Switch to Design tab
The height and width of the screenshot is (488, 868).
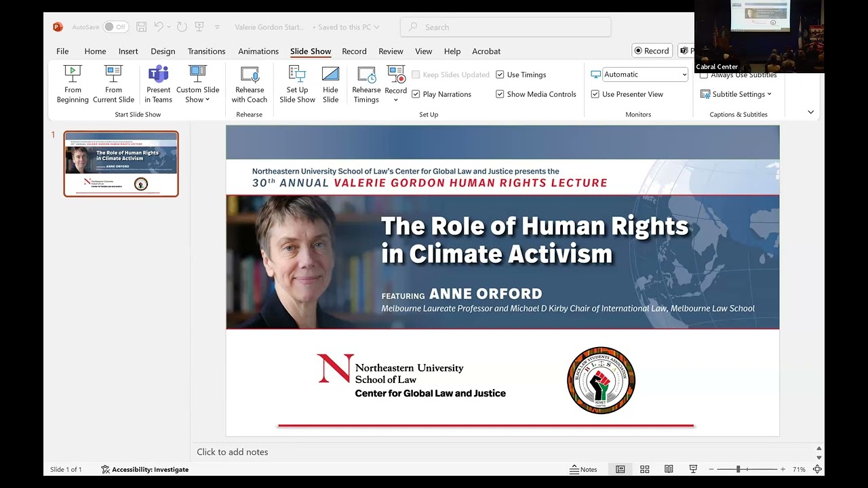point(163,51)
